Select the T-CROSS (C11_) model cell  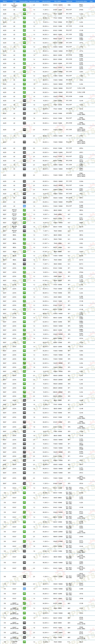tap(14, 642)
